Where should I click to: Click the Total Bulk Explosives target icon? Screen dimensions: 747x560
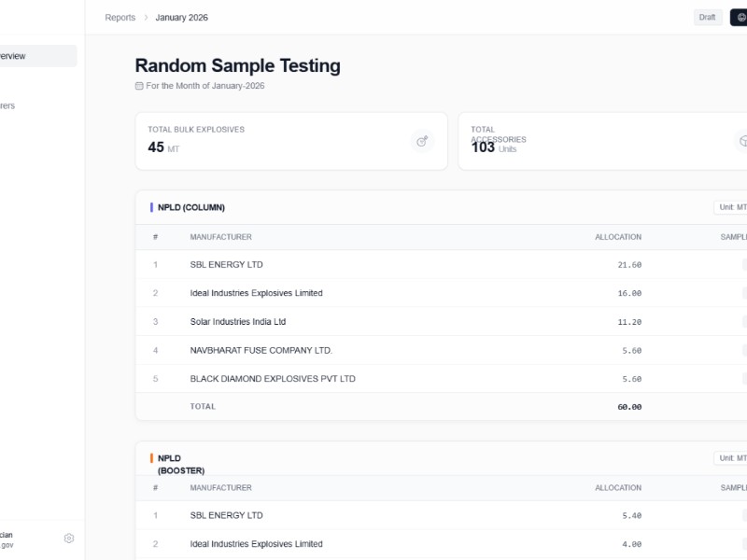(422, 141)
